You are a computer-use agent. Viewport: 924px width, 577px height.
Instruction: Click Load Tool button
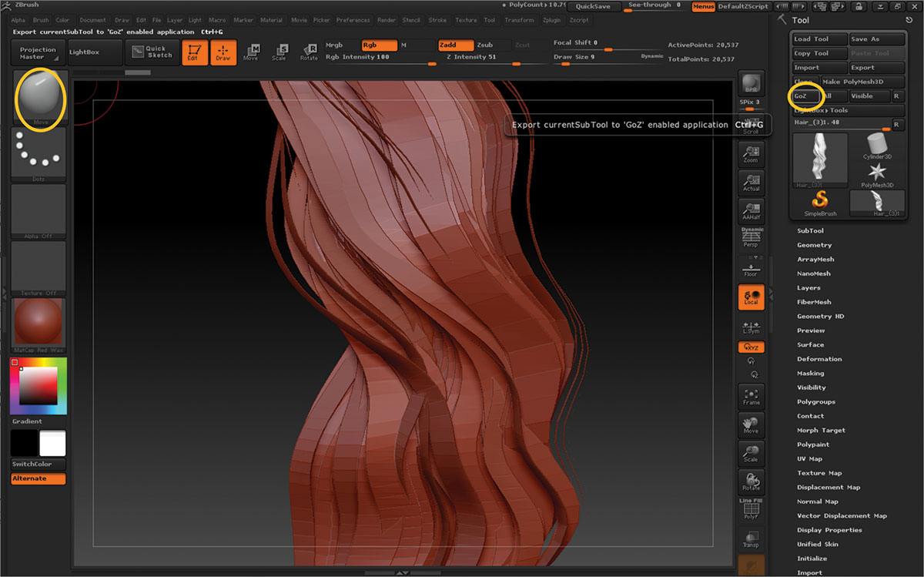click(820, 39)
